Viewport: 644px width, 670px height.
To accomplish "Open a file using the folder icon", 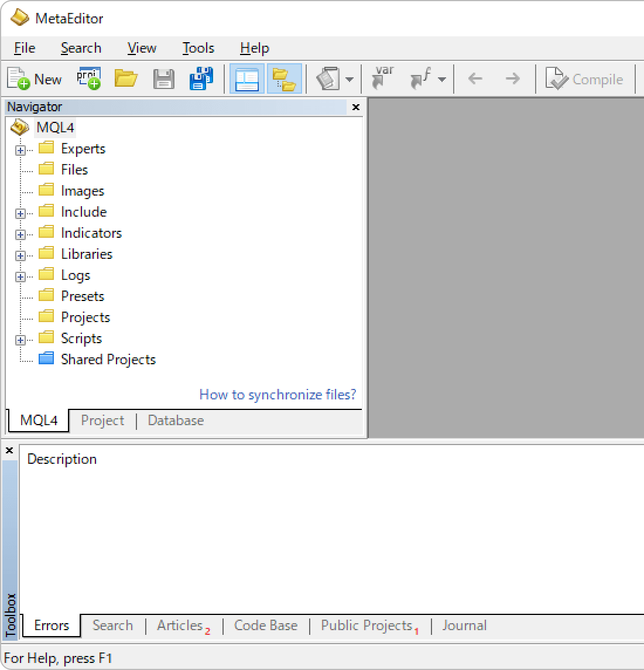I will (x=126, y=78).
